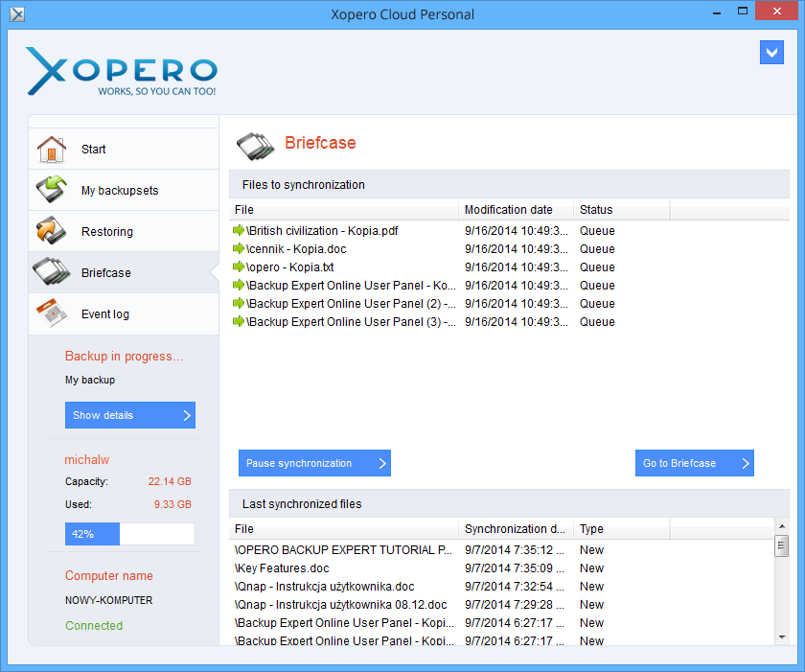805x672 pixels.
Task: Click scroll down arrow in Last synchronized files
Action: pyautogui.click(x=782, y=637)
